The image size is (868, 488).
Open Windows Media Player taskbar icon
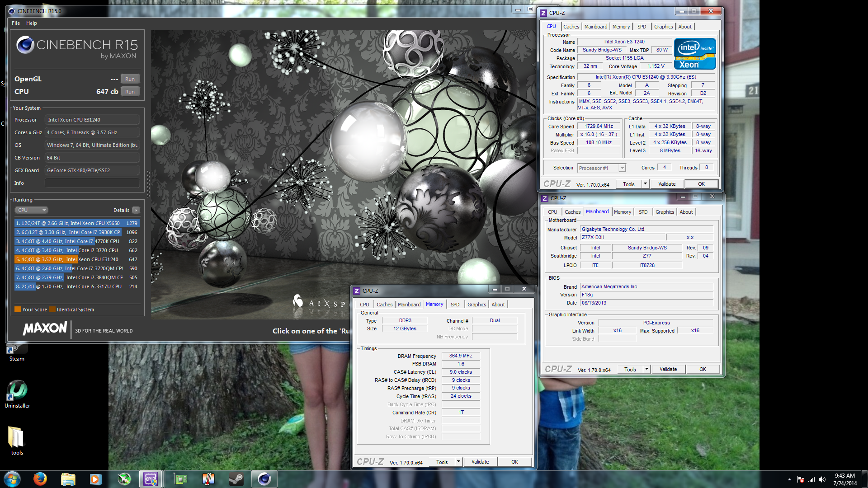95,479
